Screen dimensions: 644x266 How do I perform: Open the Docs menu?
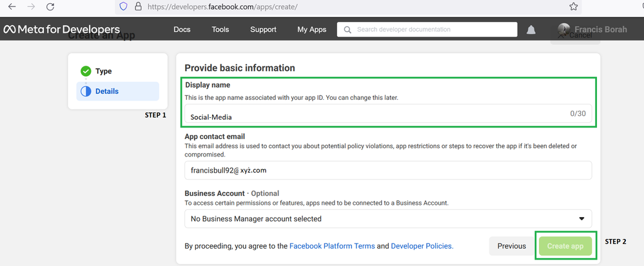182,30
